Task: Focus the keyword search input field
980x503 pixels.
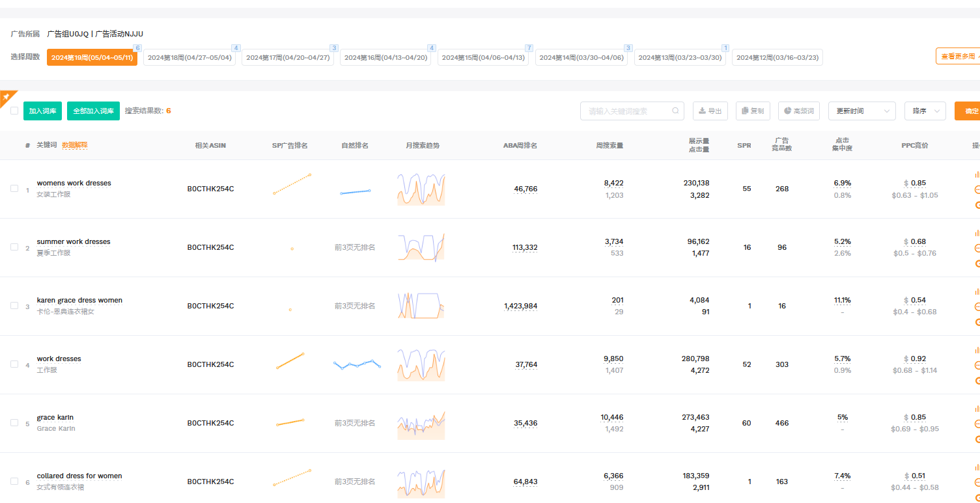Action: 625,111
